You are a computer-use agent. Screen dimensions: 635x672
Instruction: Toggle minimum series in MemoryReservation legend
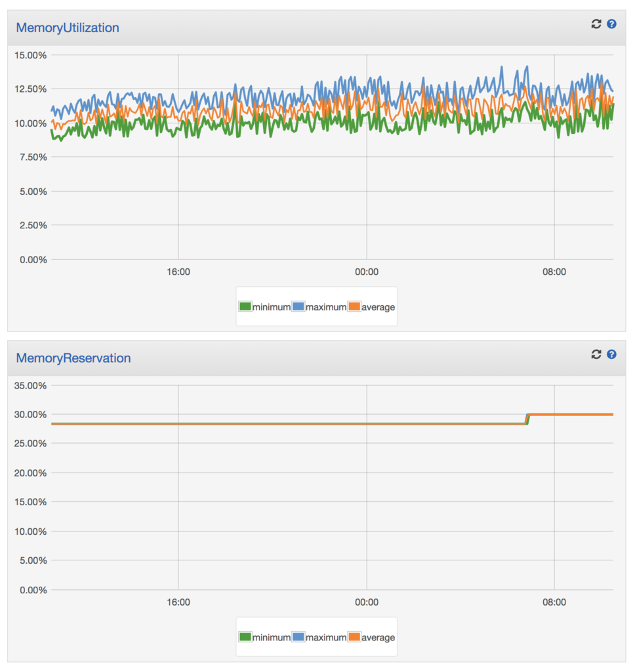(x=245, y=637)
